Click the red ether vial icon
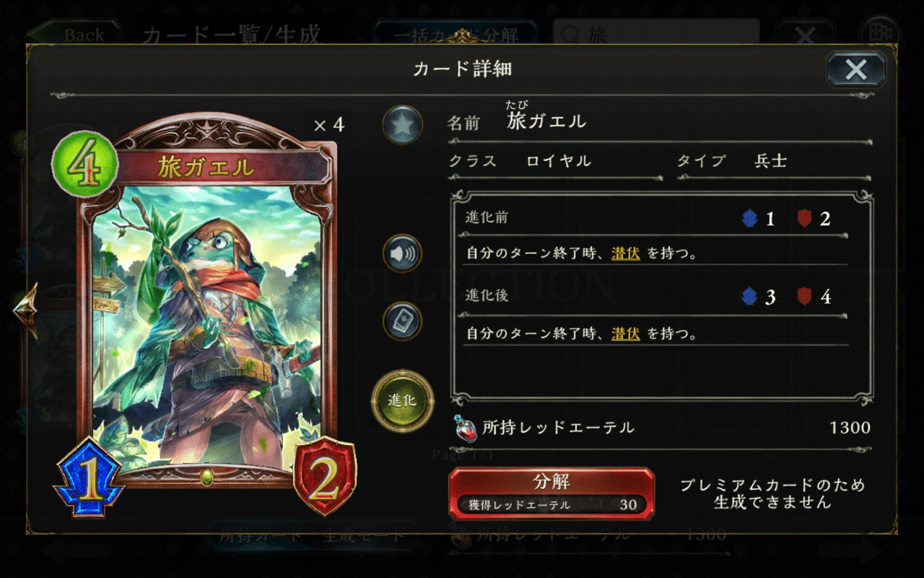 (x=466, y=428)
